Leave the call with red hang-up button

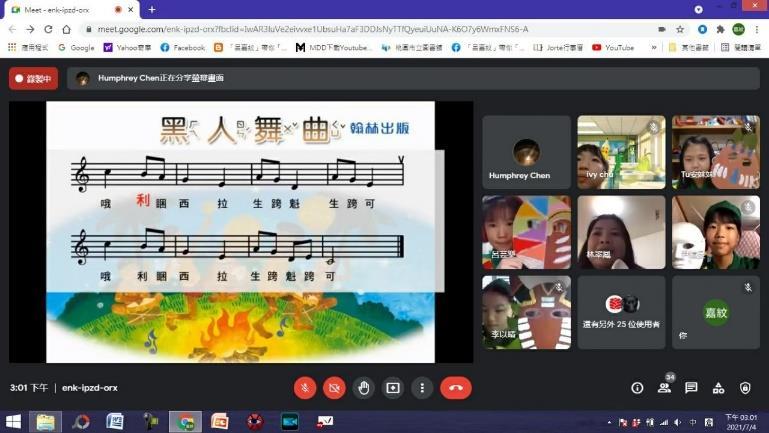[456, 388]
